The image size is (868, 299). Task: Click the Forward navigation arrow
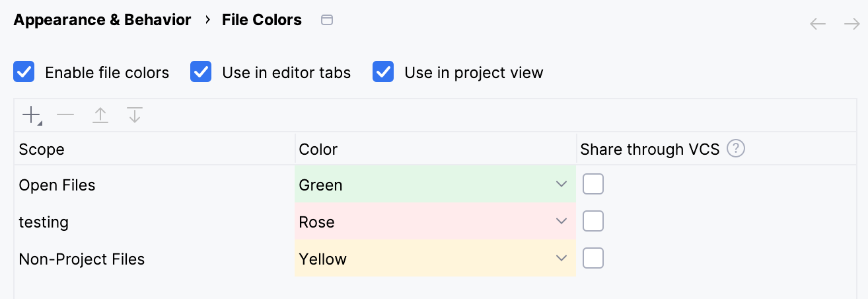click(x=851, y=24)
